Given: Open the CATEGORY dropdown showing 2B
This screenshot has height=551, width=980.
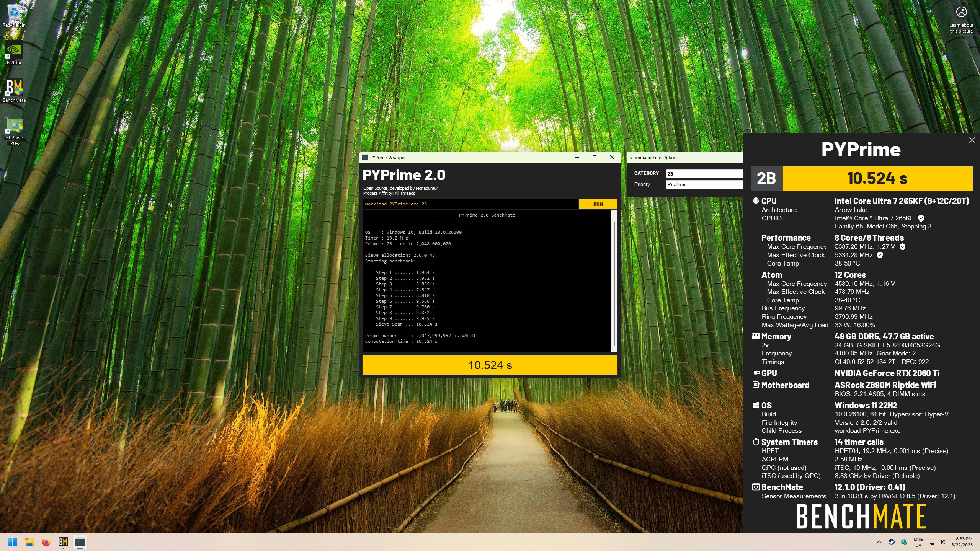Looking at the screenshot, I should 704,174.
